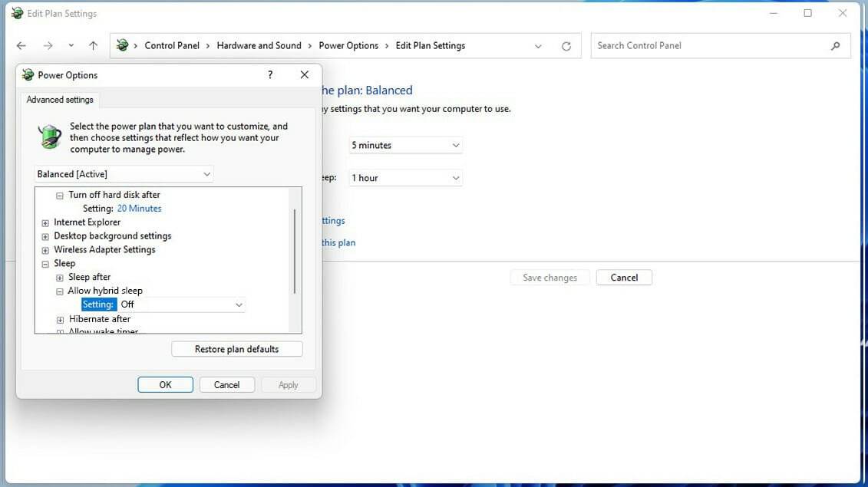The width and height of the screenshot is (868, 487).
Task: Click the power plan icon in the breadcrumb bar
Action: pyautogui.click(x=123, y=45)
